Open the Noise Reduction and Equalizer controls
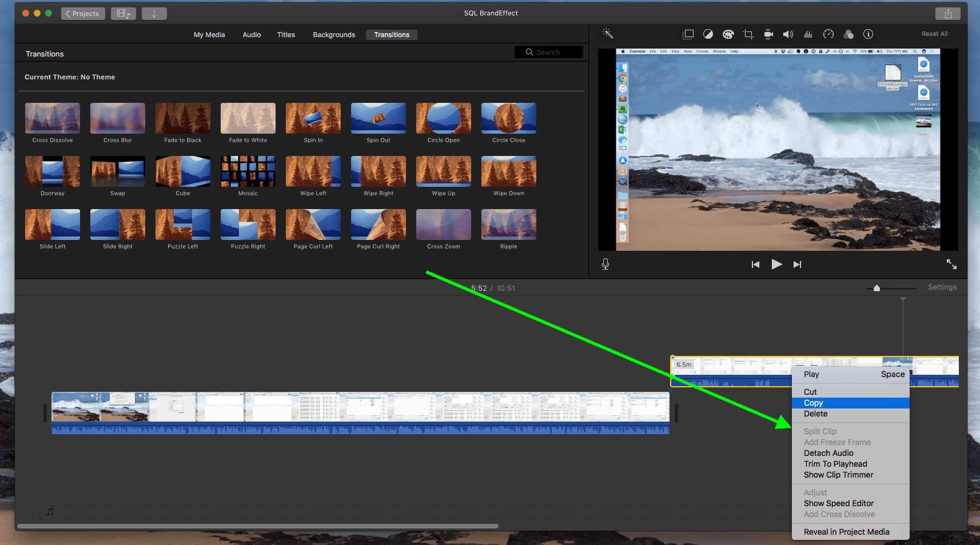This screenshot has width=980, height=545. [808, 34]
